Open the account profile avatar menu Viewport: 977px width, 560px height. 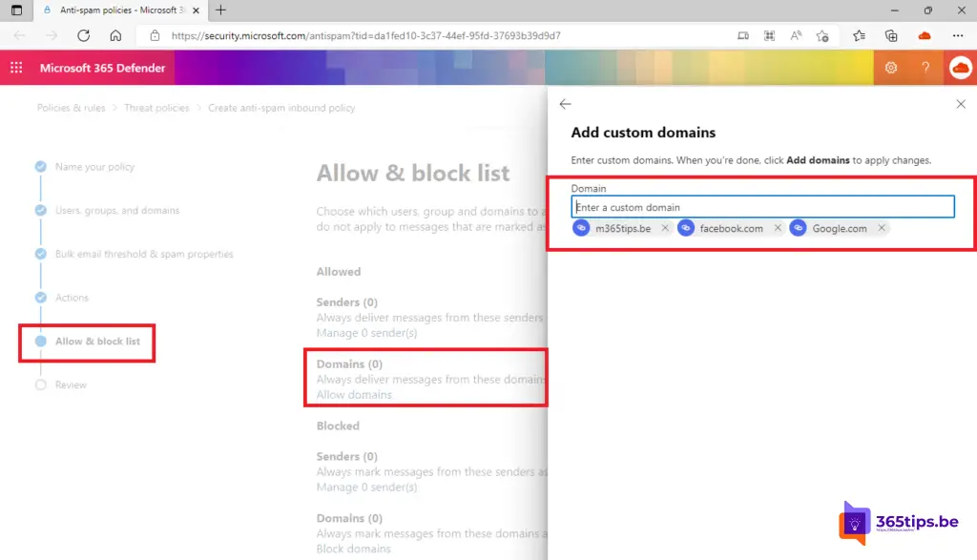pyautogui.click(x=960, y=68)
